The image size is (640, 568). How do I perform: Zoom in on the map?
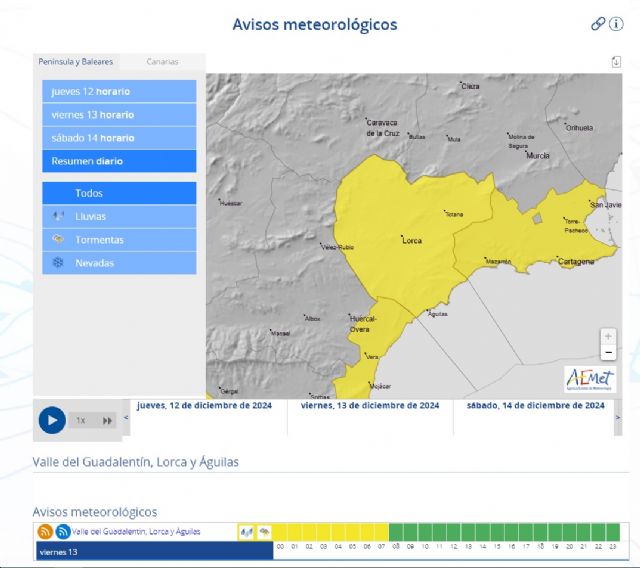point(608,336)
